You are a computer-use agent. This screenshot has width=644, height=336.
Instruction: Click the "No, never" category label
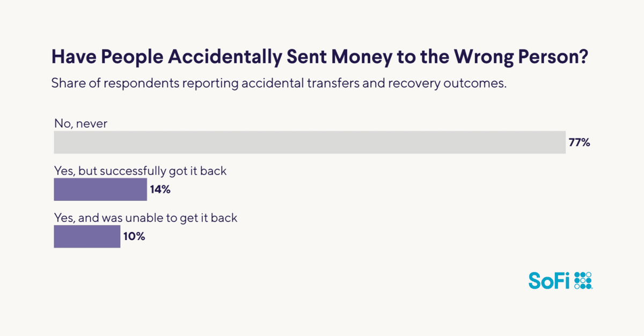[81, 124]
